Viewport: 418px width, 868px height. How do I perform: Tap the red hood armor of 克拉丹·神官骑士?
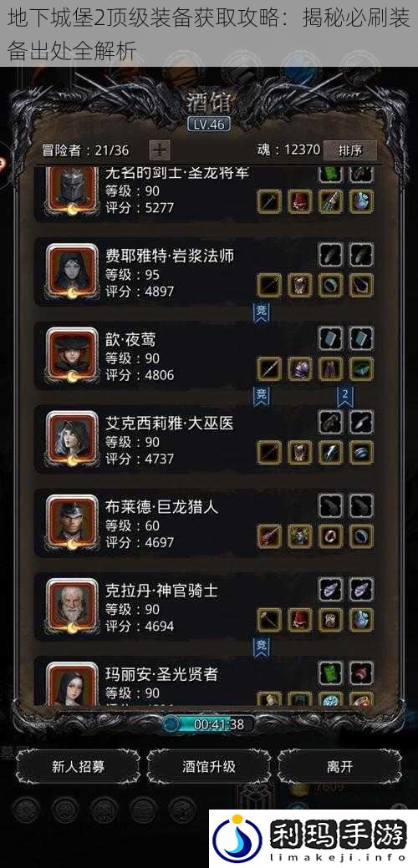coord(299,619)
